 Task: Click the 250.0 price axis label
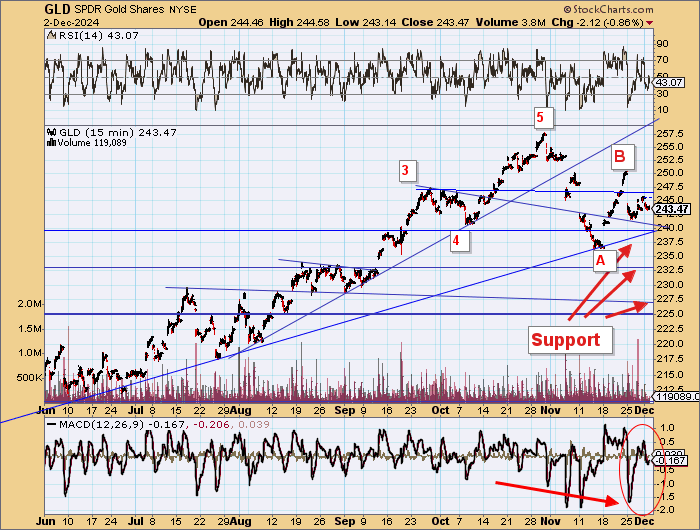pyautogui.click(x=671, y=173)
